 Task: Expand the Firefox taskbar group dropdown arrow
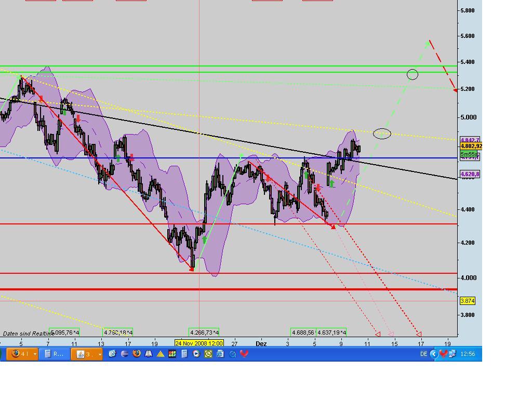(x=35, y=354)
